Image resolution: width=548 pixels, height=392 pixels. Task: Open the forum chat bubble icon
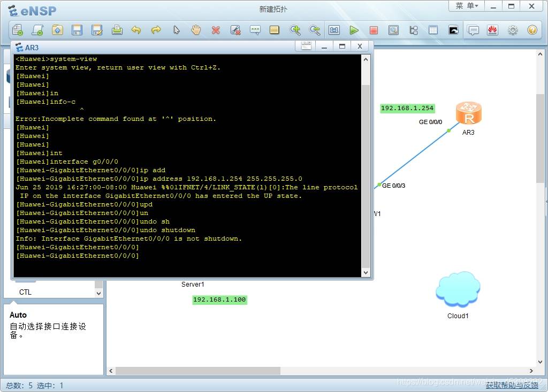coord(473,30)
